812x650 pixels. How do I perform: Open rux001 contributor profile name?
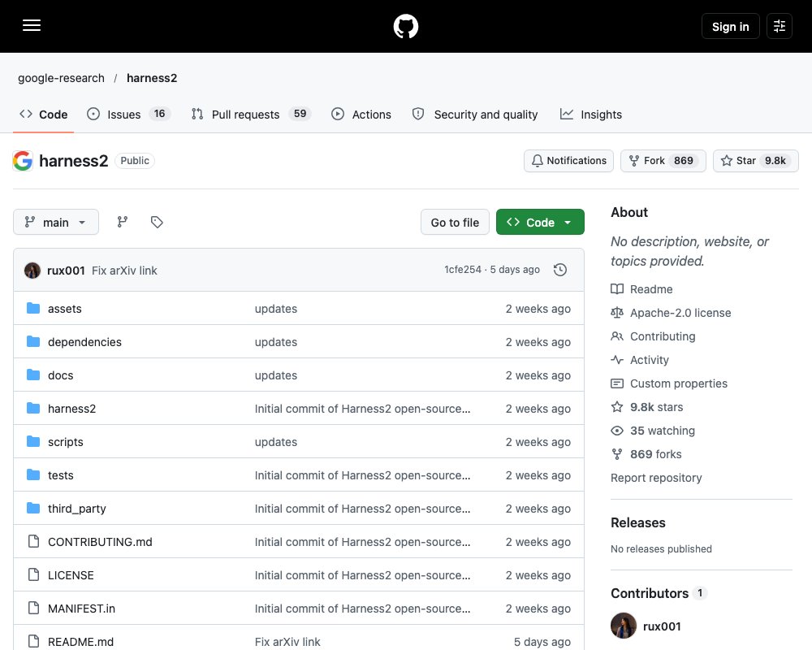click(662, 626)
